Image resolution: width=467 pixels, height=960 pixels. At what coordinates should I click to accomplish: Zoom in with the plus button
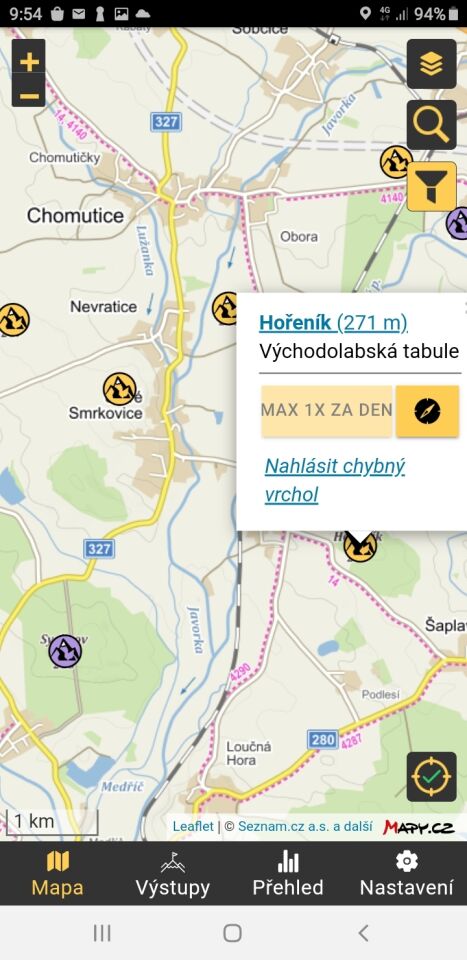(29, 61)
